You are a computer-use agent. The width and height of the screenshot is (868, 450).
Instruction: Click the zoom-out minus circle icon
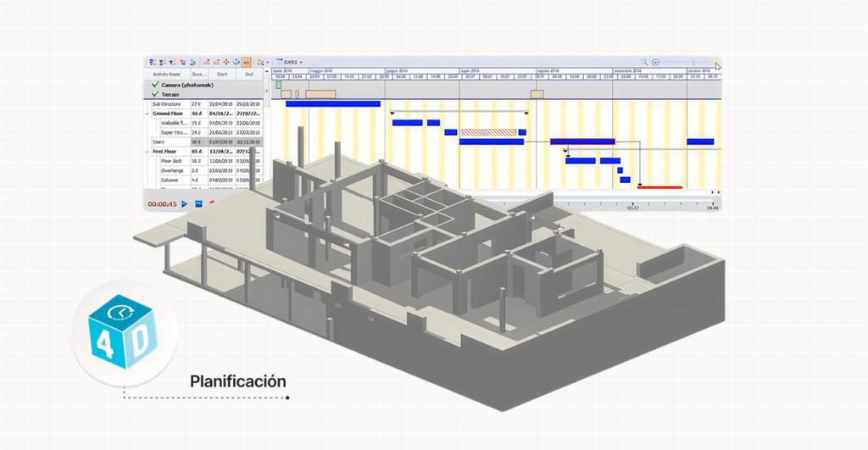(x=655, y=62)
